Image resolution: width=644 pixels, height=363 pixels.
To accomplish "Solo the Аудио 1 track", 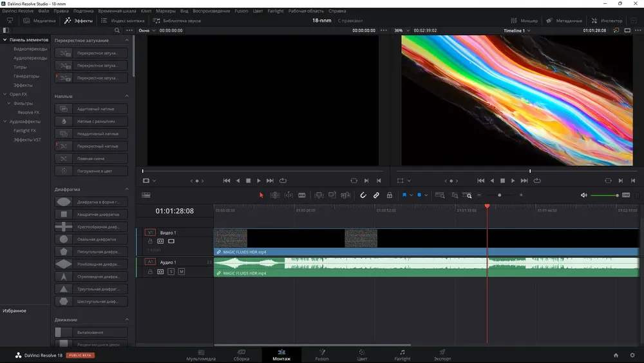I will coord(171,271).
